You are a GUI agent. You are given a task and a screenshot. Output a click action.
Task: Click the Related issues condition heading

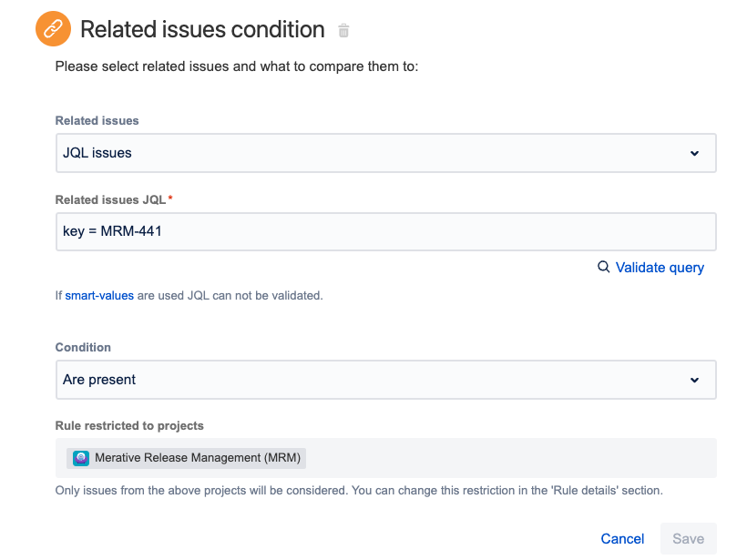tap(202, 29)
